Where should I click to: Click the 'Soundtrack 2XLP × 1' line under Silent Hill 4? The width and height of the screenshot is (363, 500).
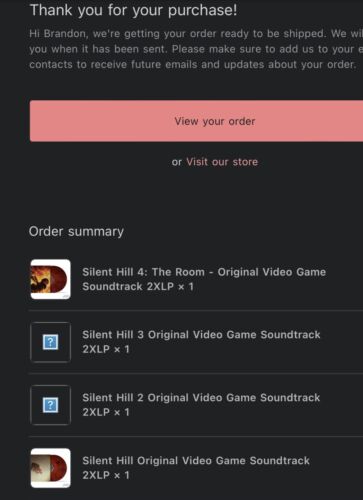(138, 287)
